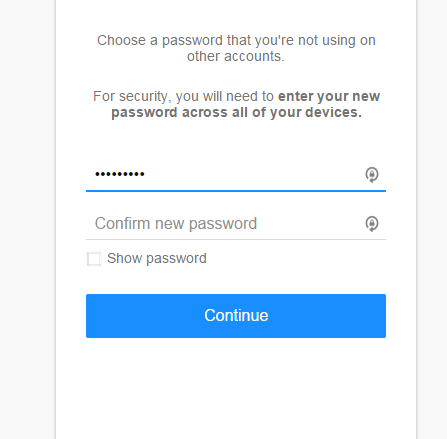Click the blue underline of the active password field
447x439 pixels.
point(236,191)
